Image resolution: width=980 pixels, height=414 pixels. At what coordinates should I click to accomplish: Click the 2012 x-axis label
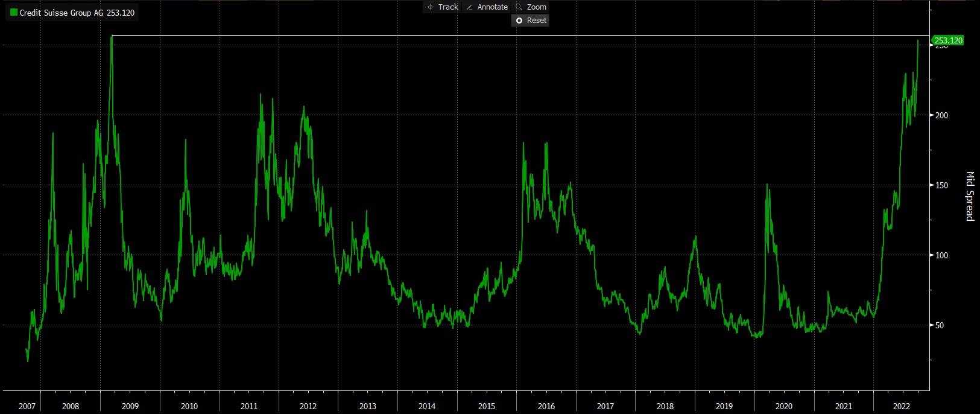point(308,406)
